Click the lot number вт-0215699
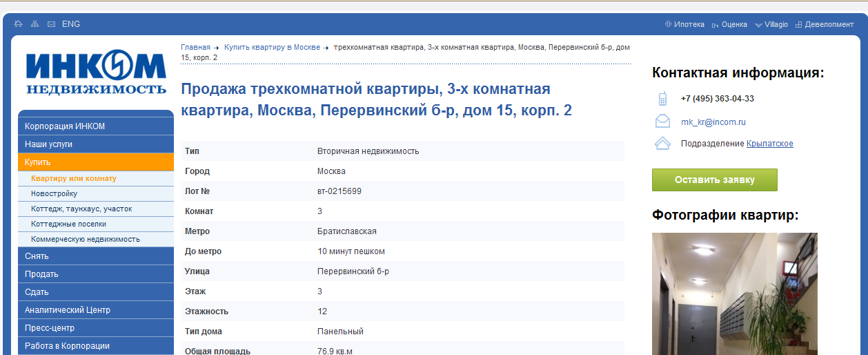Image resolution: width=868 pixels, height=355 pixels. tap(339, 191)
